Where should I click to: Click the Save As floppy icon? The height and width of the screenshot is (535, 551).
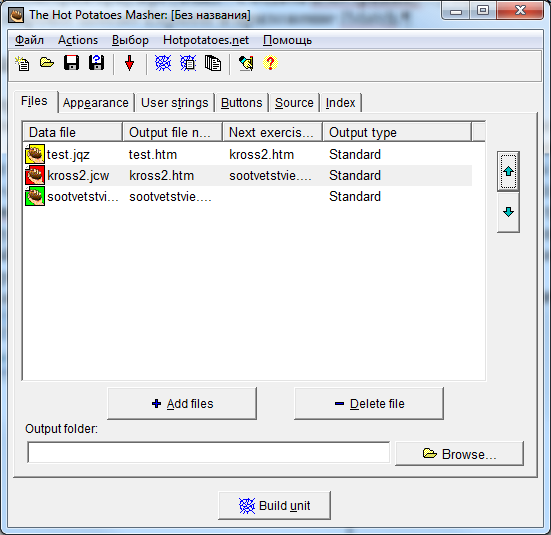pyautogui.click(x=96, y=63)
